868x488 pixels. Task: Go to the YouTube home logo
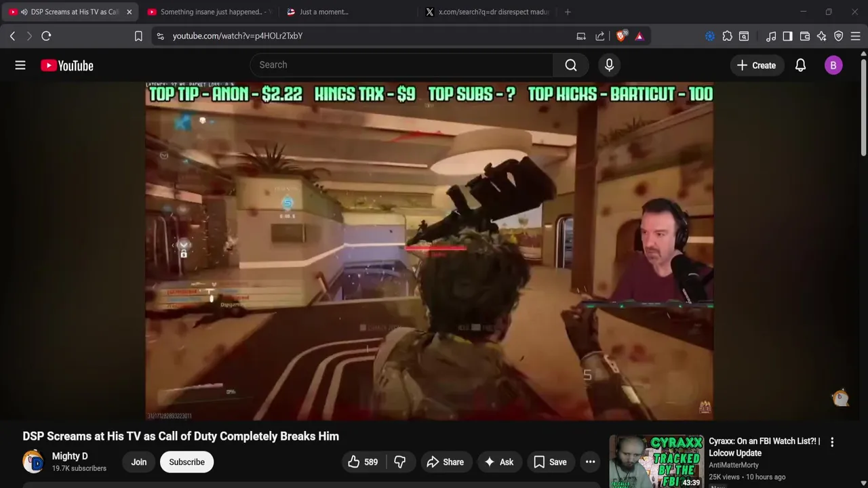coord(66,65)
